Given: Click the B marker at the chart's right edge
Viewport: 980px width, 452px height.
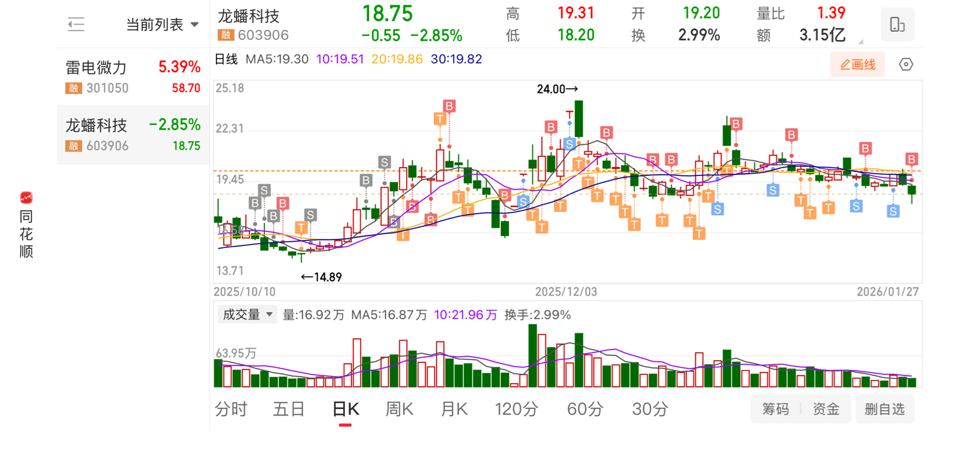Looking at the screenshot, I should pos(912,159).
